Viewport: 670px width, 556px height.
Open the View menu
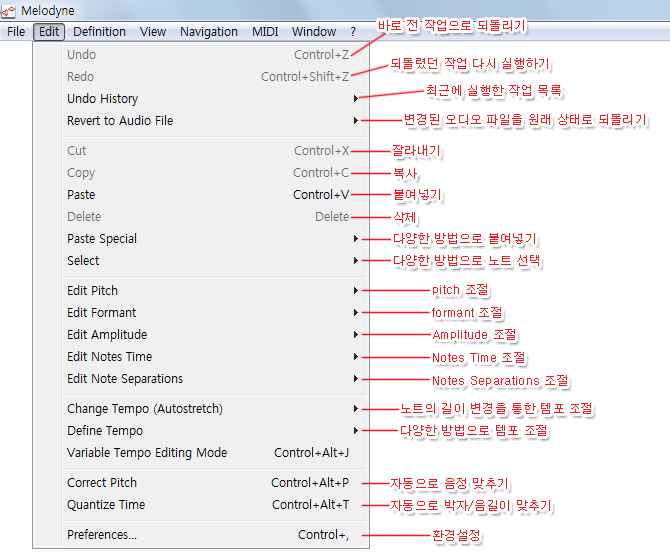tap(153, 32)
